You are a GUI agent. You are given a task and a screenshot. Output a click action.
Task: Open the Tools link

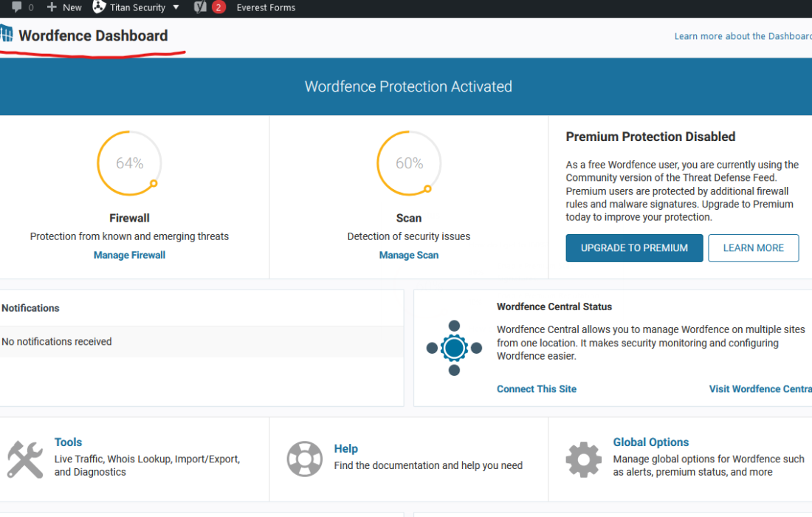[69, 442]
